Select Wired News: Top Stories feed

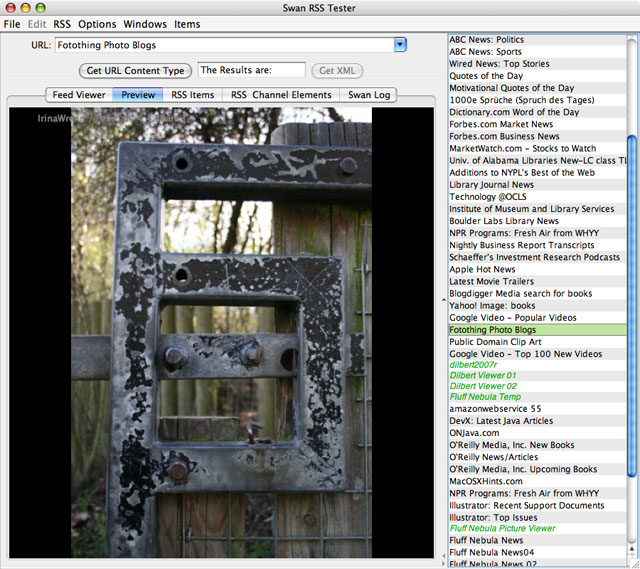(x=499, y=64)
